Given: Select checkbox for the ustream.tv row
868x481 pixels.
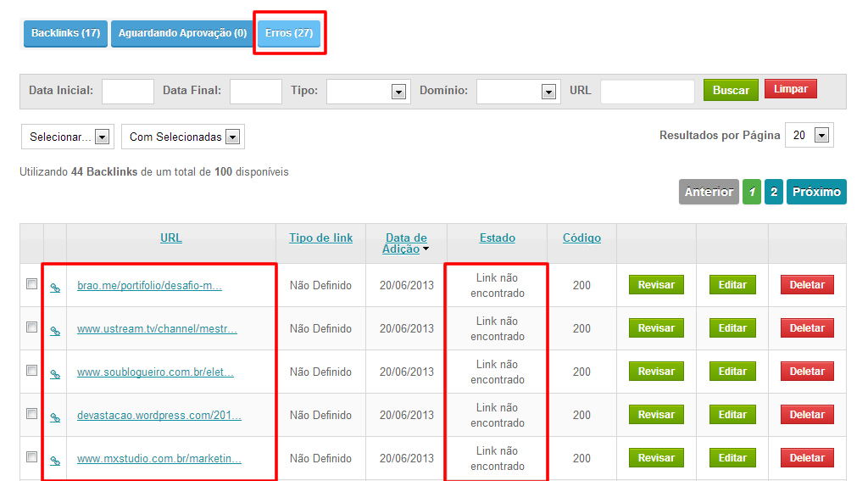Looking at the screenshot, I should (31, 327).
